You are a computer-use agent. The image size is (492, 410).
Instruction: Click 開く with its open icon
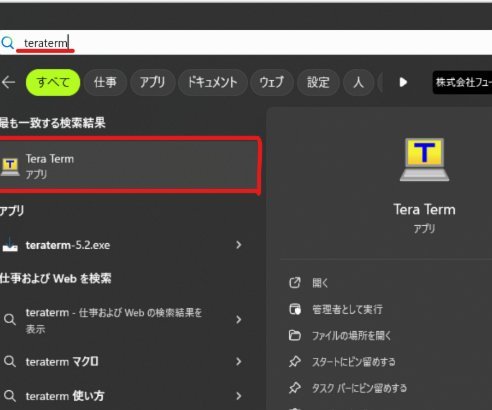(x=308, y=283)
